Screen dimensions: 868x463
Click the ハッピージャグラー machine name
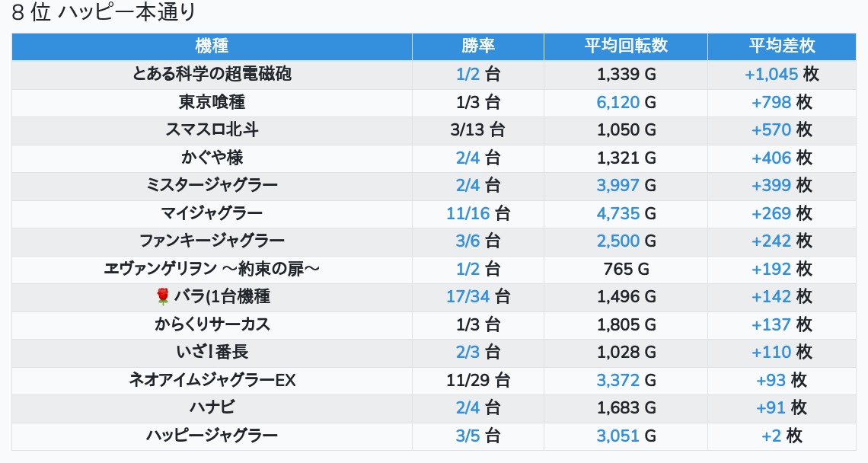(212, 436)
